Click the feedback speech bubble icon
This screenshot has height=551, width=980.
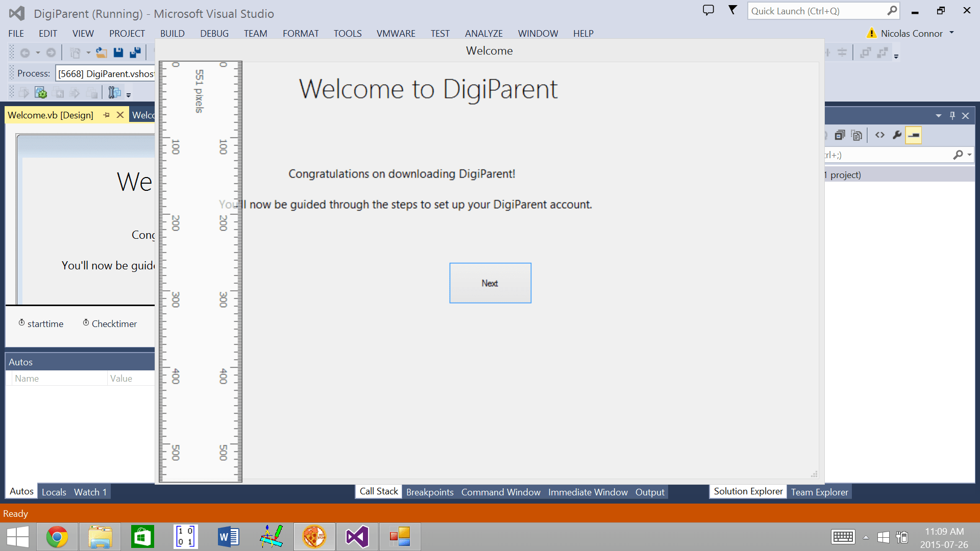coord(708,10)
